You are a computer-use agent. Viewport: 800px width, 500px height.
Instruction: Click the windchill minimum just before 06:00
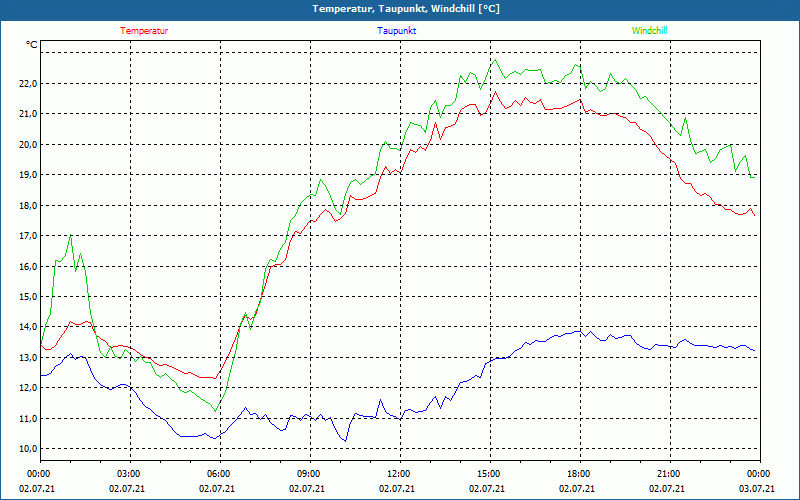pos(215,411)
